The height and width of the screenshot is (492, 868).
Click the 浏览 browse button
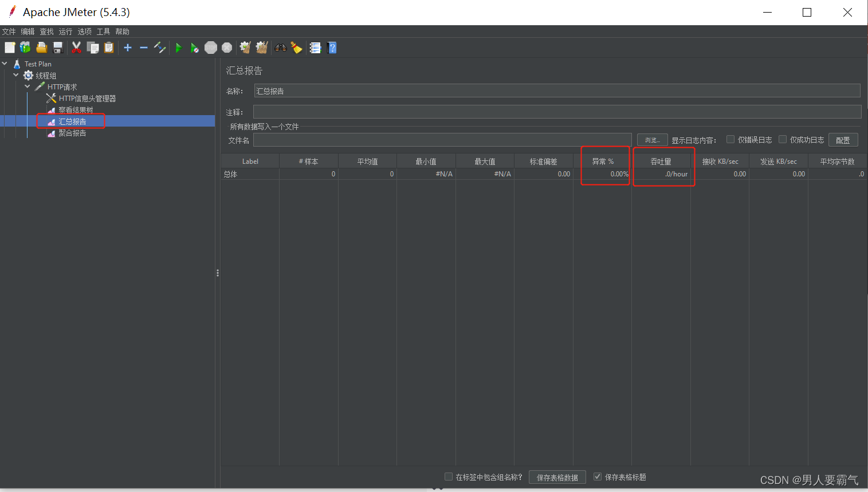(653, 140)
